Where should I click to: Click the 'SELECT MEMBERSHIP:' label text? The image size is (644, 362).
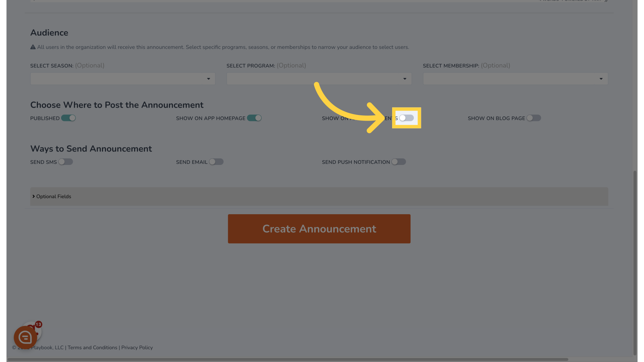(451, 66)
